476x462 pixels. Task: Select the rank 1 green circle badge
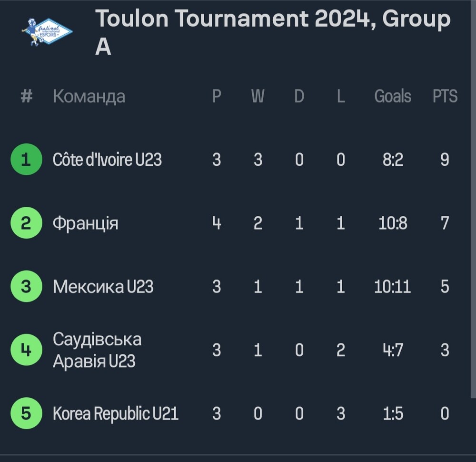tap(26, 159)
